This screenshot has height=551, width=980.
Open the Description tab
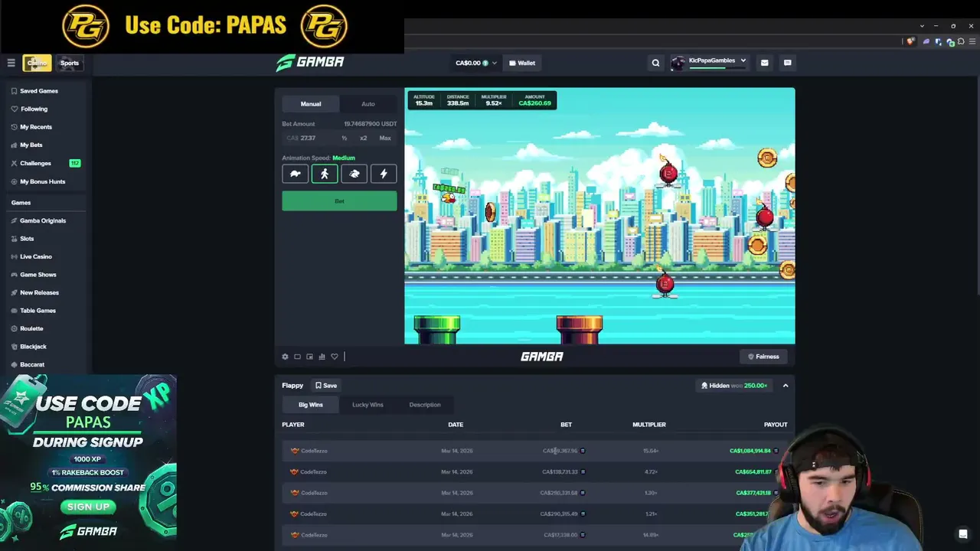425,405
